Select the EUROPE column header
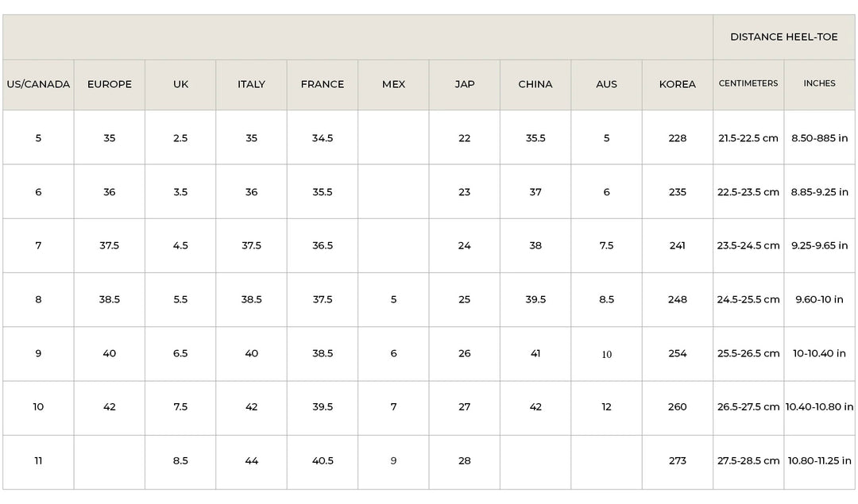Image resolution: width=858 pixels, height=504 pixels. pyautogui.click(x=110, y=84)
